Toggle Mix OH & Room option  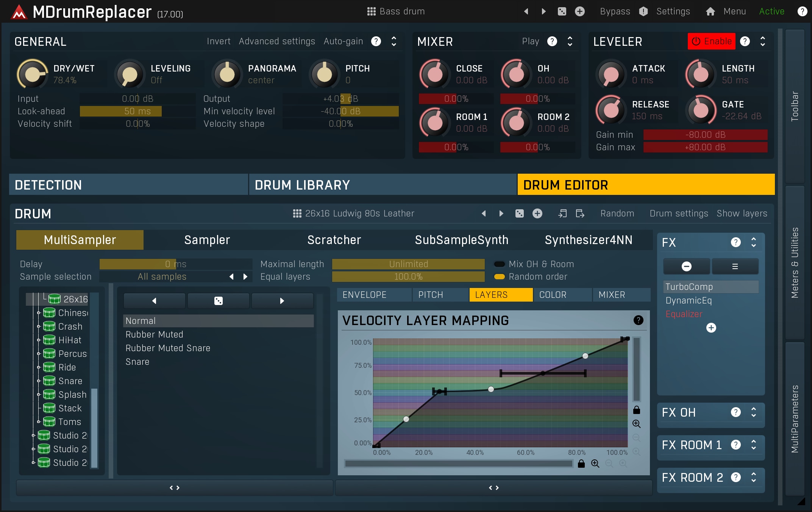pyautogui.click(x=500, y=264)
